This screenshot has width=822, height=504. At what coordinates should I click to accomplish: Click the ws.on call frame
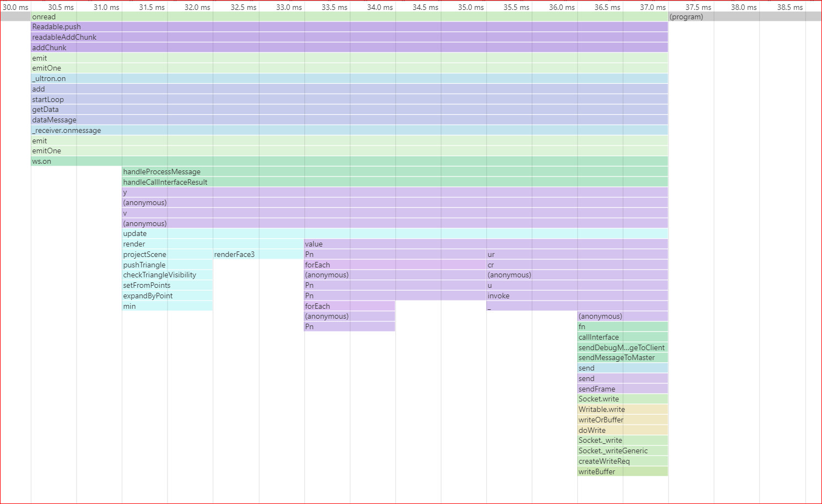click(x=350, y=161)
